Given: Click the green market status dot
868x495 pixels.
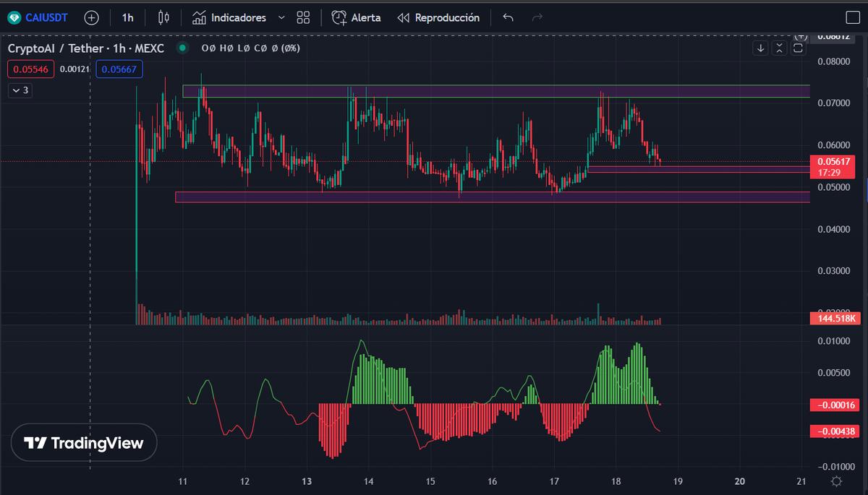Looking at the screenshot, I should tap(183, 48).
